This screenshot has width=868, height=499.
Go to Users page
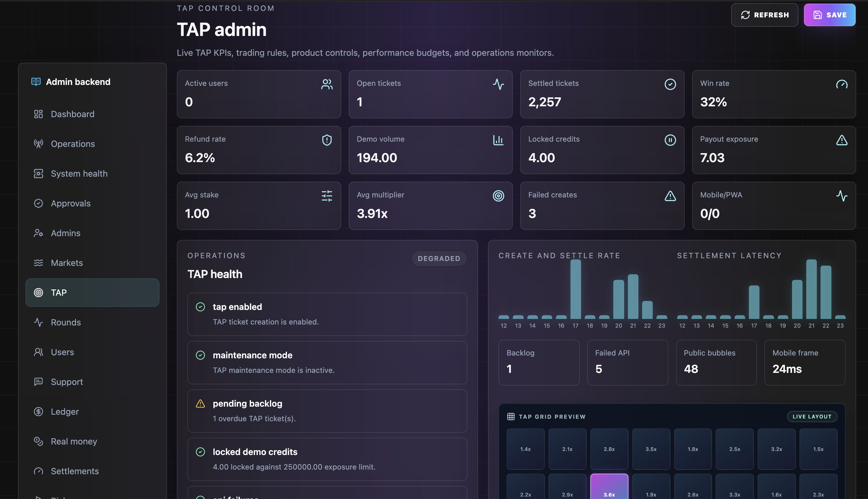click(x=92, y=352)
